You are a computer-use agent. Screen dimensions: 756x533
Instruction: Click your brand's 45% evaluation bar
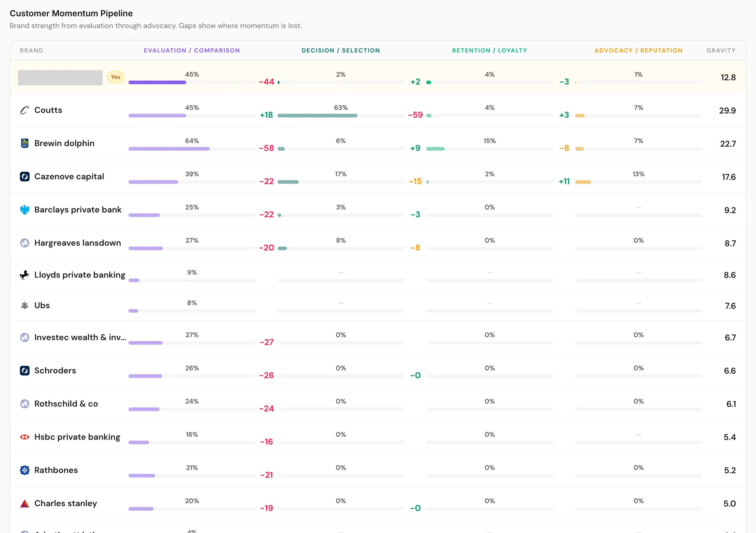(157, 82)
